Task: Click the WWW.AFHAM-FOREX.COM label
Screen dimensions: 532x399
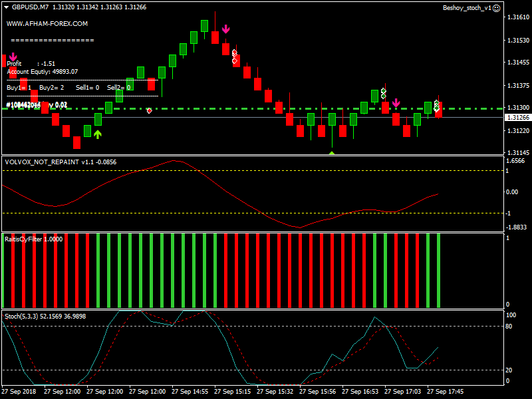Action: click(x=47, y=23)
